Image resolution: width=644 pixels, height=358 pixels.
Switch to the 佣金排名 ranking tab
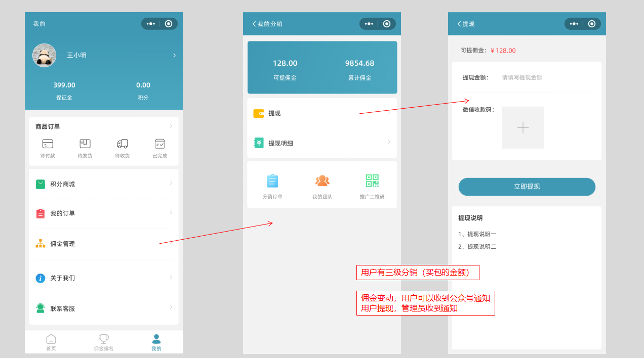tap(104, 342)
